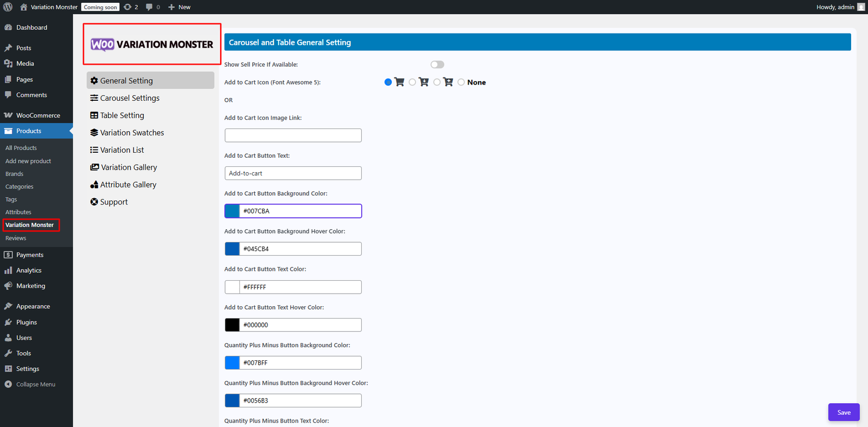Open the Attribute Gallery section
The height and width of the screenshot is (427, 868).
[x=127, y=185]
